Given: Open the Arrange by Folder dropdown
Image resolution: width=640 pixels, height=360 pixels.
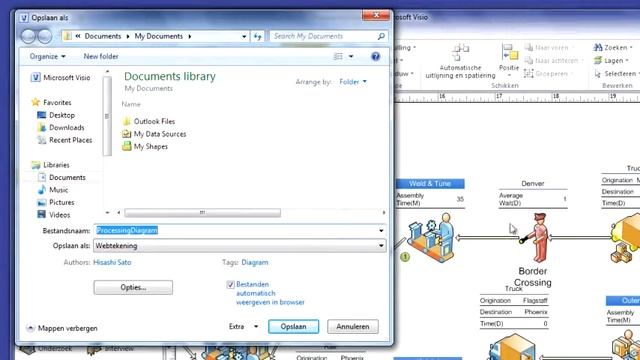Looking at the screenshot, I should click(x=353, y=82).
